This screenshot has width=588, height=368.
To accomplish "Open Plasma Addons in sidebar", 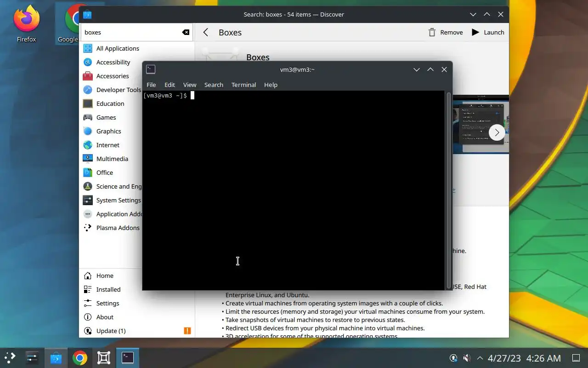I will click(x=111, y=228).
